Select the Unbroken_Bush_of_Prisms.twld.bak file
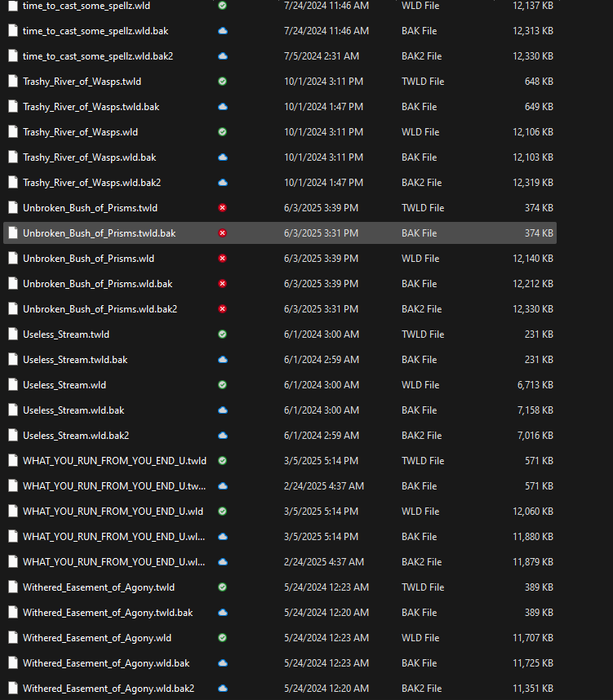 tap(99, 233)
